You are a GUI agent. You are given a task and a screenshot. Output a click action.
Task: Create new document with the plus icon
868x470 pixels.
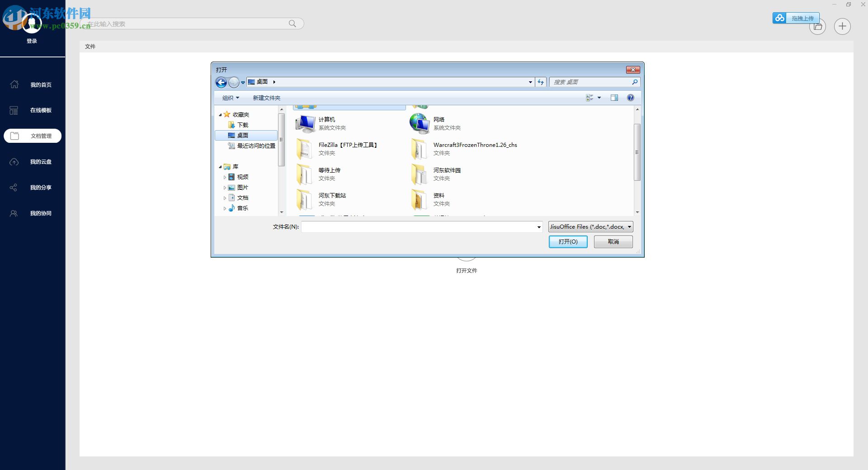coord(842,26)
